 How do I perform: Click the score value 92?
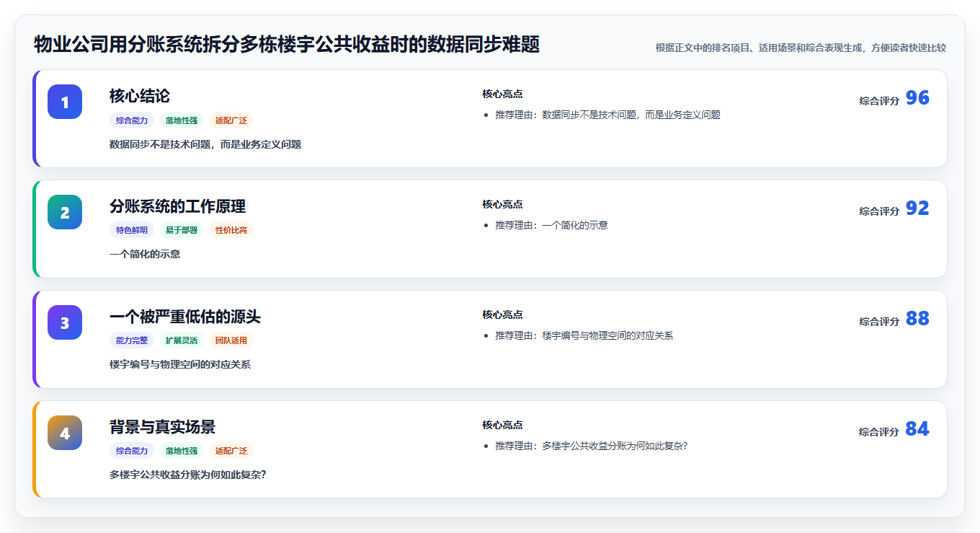coord(917,208)
